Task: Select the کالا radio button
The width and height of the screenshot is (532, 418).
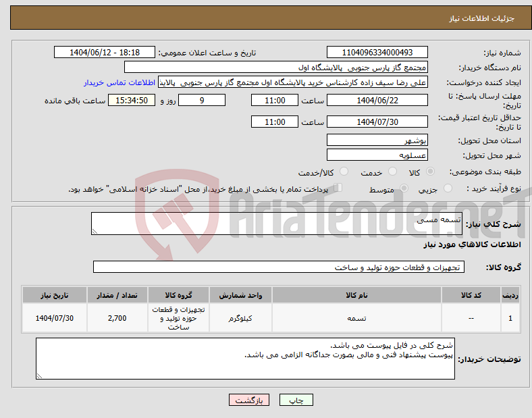Action: [430, 172]
